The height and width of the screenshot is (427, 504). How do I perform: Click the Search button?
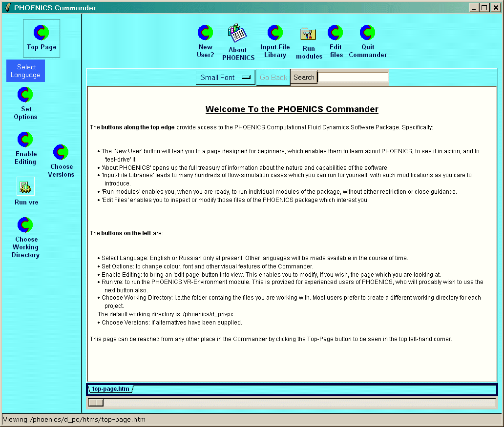pyautogui.click(x=304, y=78)
